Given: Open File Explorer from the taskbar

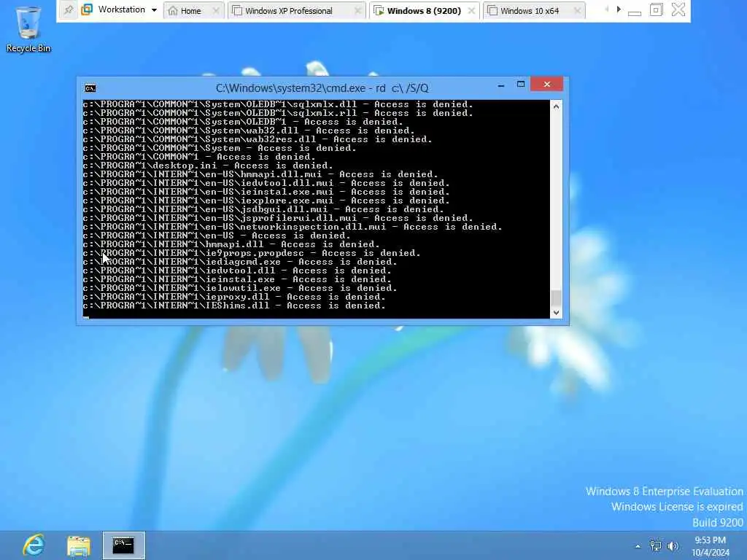Looking at the screenshot, I should (x=79, y=545).
